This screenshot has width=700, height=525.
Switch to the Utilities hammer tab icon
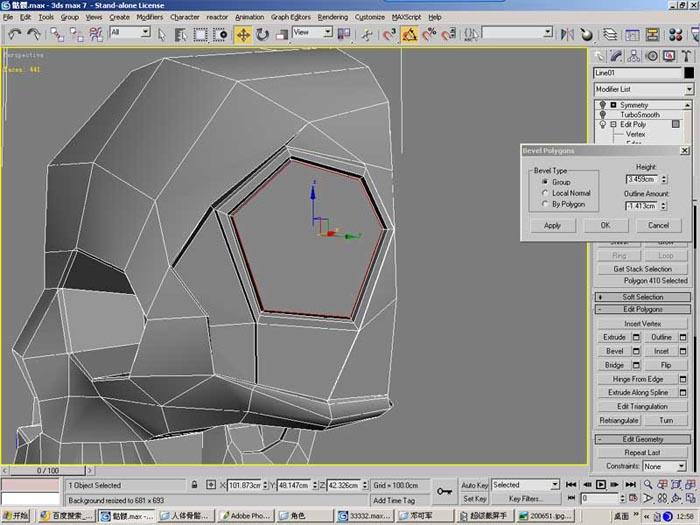686,56
